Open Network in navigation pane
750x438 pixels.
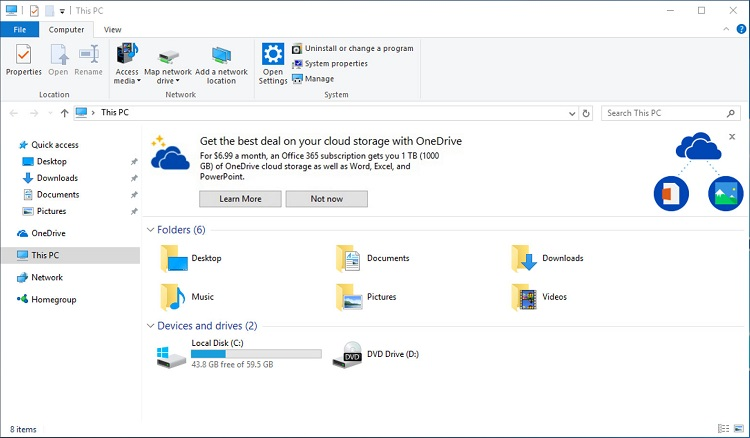tap(40, 277)
